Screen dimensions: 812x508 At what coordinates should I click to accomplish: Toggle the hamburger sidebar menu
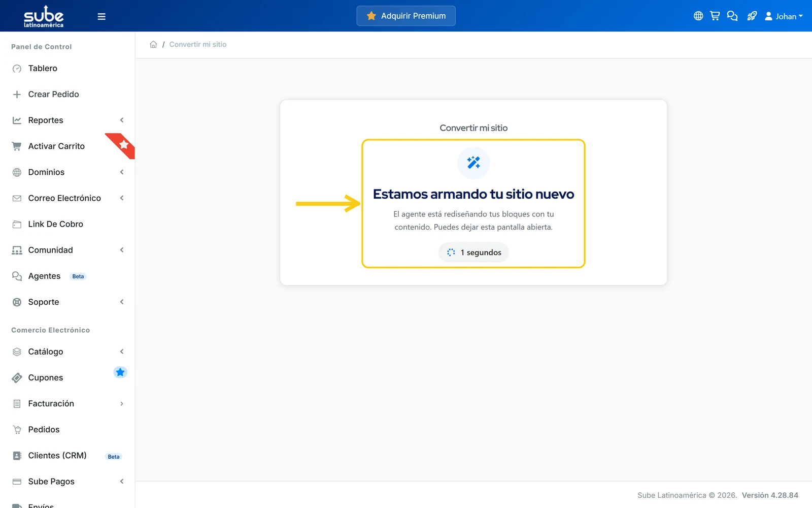pyautogui.click(x=101, y=16)
